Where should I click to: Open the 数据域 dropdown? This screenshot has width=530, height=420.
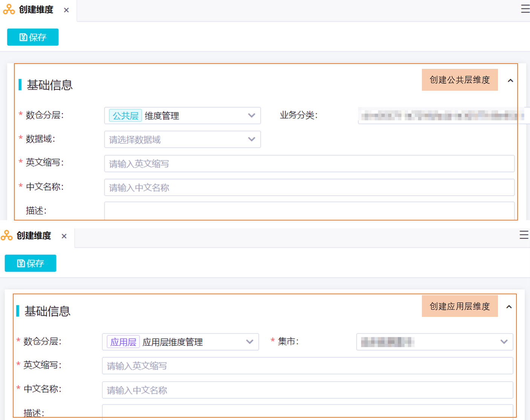(182, 139)
